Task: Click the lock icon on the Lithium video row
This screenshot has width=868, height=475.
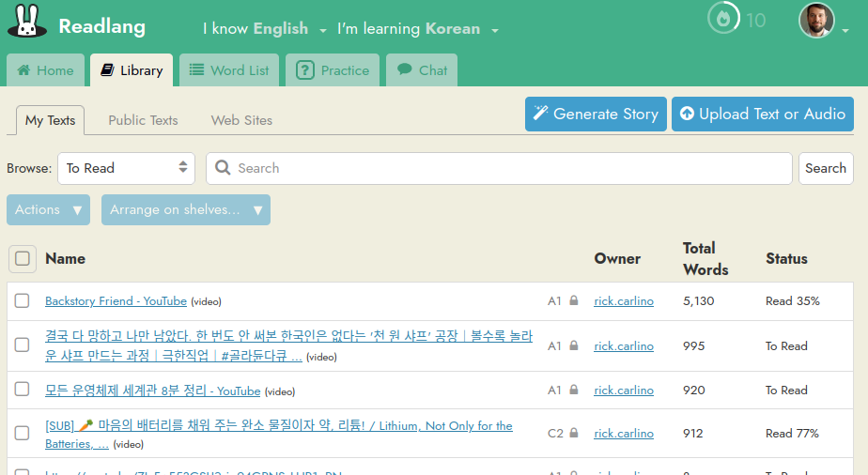Action: pos(573,434)
